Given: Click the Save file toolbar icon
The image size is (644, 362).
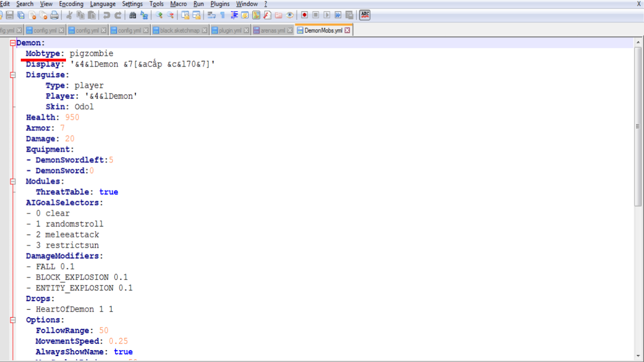Looking at the screenshot, I should [x=9, y=15].
